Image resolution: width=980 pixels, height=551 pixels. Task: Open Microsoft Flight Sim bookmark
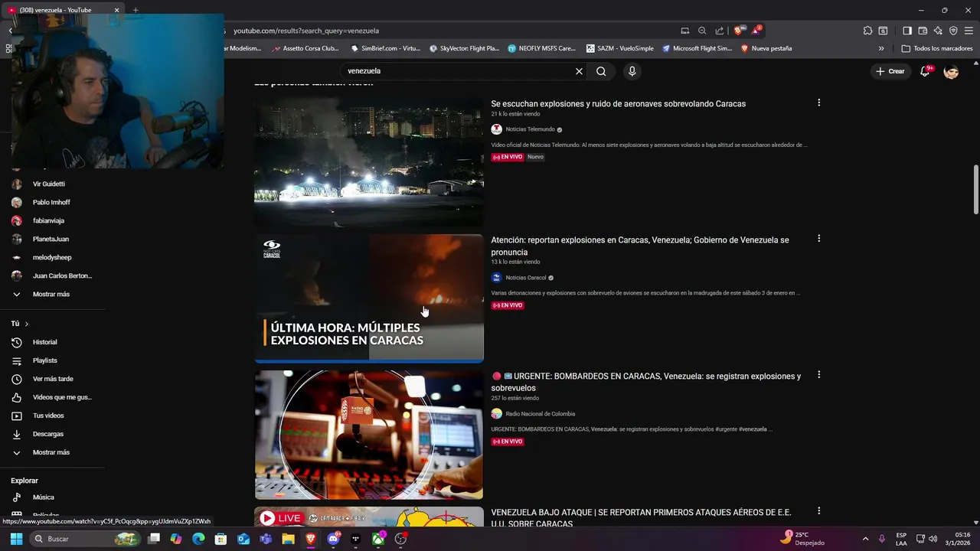pos(697,48)
